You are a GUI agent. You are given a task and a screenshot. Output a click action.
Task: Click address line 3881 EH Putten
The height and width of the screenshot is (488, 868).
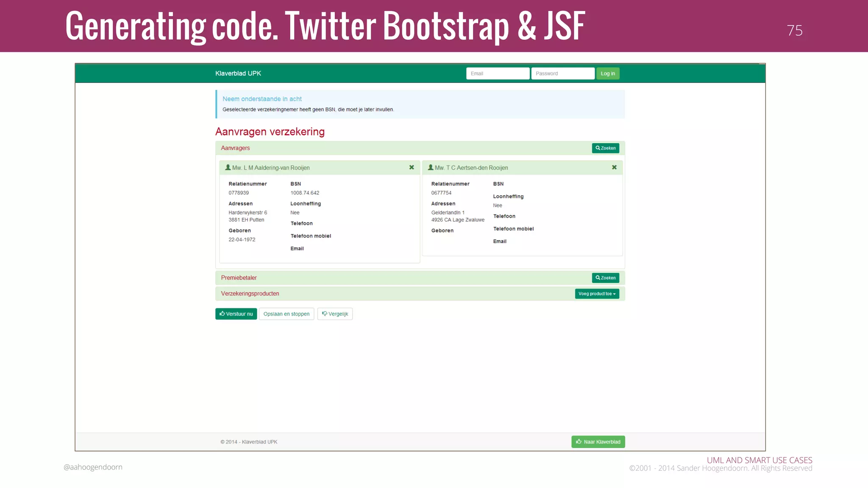coord(246,220)
